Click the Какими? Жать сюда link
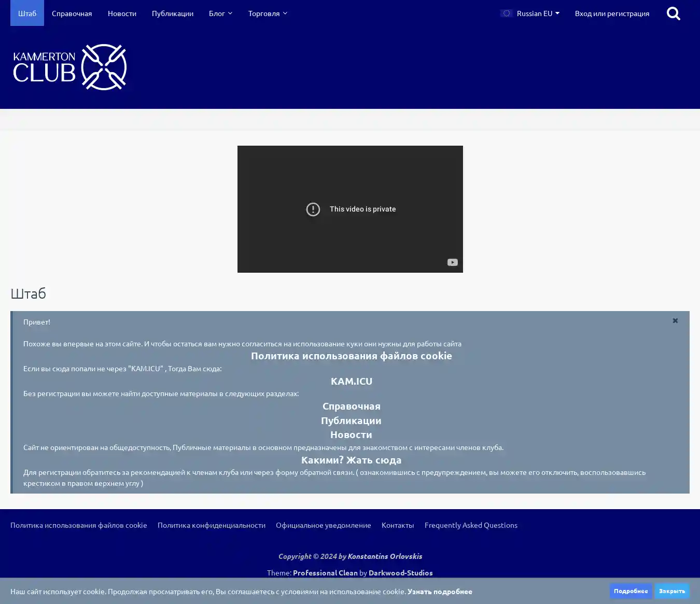The image size is (700, 604). 351,460
